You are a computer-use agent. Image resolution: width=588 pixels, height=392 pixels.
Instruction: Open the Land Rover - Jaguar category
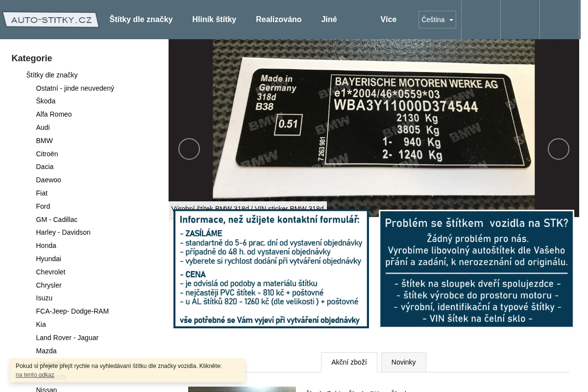tap(67, 338)
